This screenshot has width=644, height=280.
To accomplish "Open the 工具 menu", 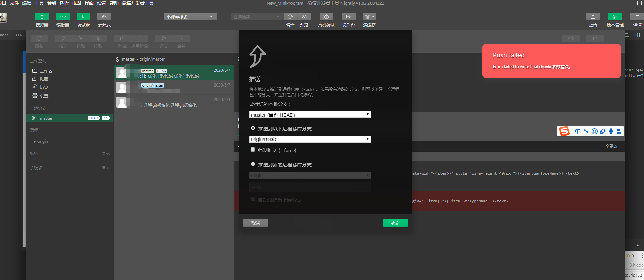I will (39, 3).
